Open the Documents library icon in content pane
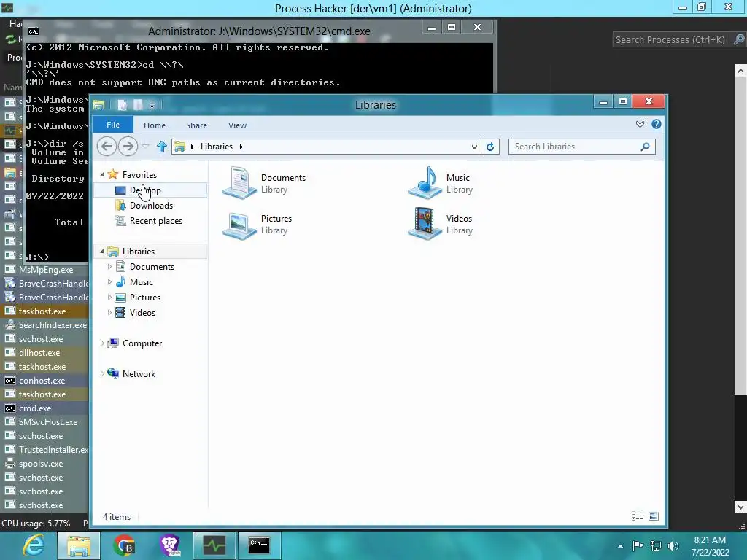The image size is (747, 560). click(239, 182)
